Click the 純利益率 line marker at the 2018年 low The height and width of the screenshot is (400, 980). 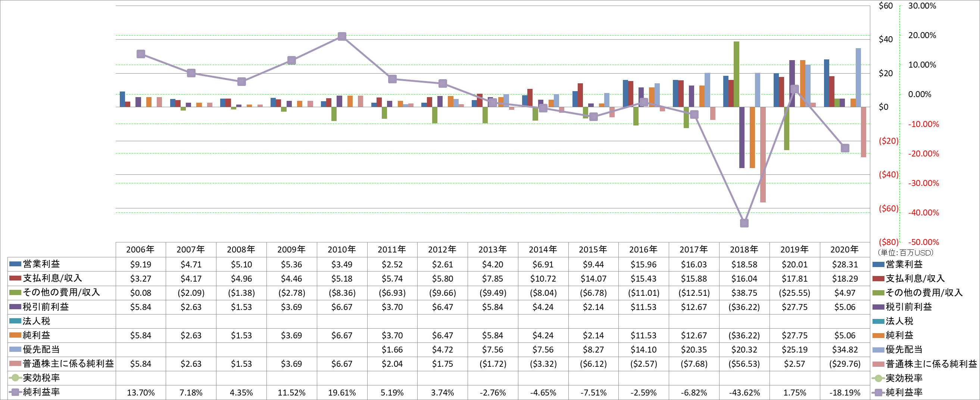[745, 223]
